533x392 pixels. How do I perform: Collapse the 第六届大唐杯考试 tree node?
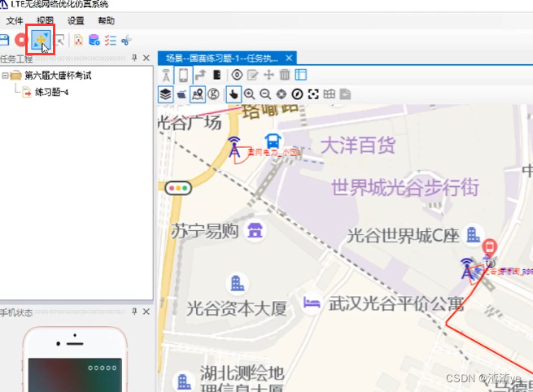coord(4,75)
